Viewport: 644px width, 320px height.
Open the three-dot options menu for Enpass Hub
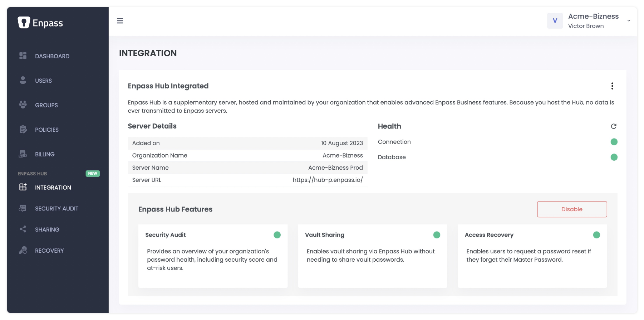pos(612,86)
